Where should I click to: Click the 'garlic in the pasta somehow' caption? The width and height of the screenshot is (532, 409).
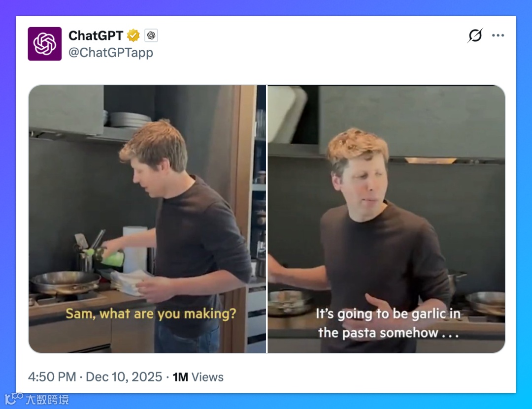click(x=388, y=323)
